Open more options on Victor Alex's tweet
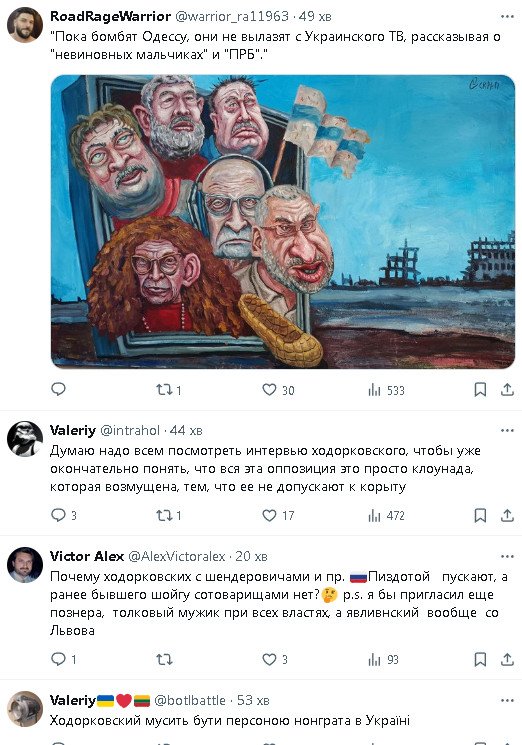This screenshot has height=745, width=522. (507, 556)
